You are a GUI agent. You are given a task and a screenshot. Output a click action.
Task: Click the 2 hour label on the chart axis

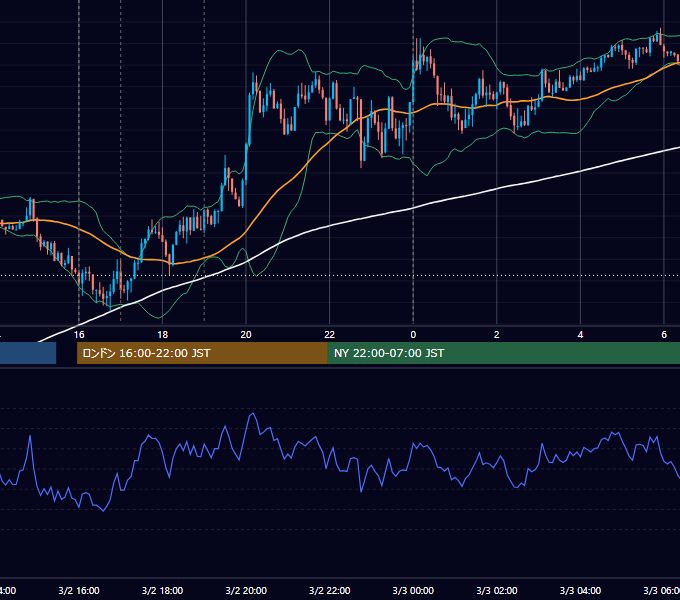[x=497, y=335]
